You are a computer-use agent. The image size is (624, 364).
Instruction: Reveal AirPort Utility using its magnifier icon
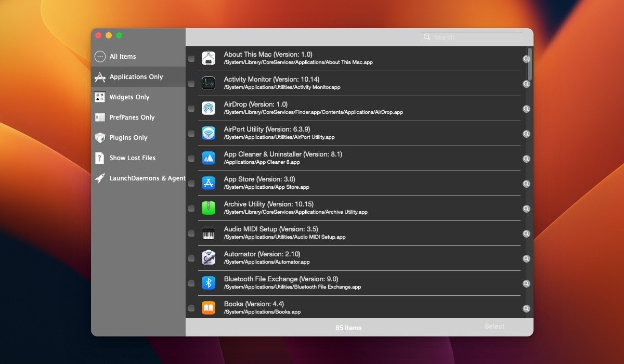[x=526, y=134]
